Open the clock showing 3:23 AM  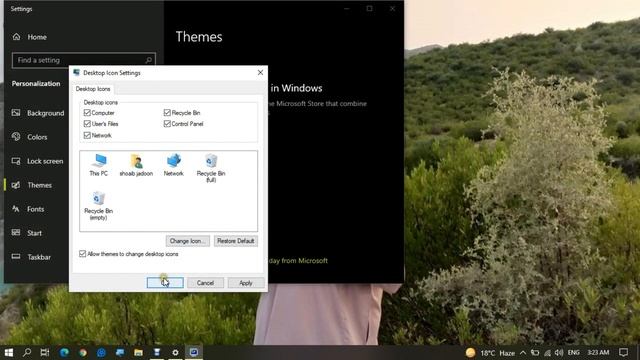point(598,352)
